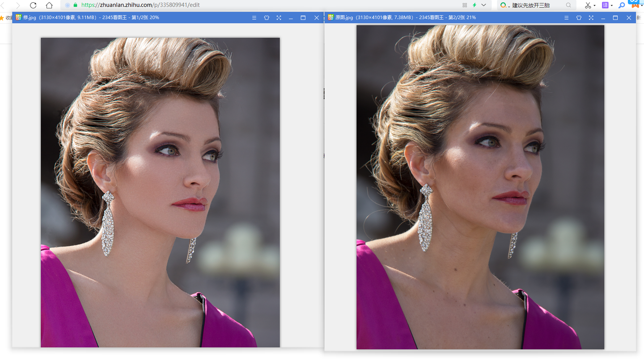The width and height of the screenshot is (644, 360).
Task: Open the main menu of the 原图.jpg viewer
Action: tap(566, 18)
